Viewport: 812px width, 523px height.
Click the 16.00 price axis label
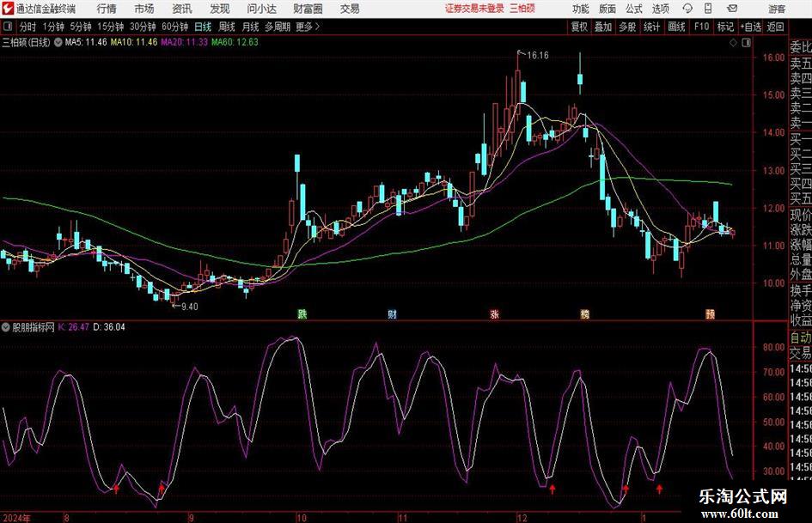pyautogui.click(x=773, y=58)
